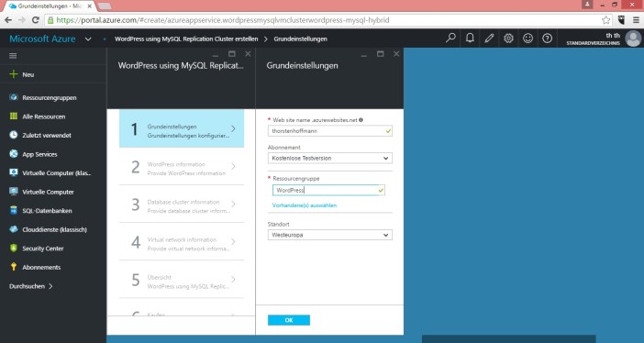The image size is (644, 343).
Task: Click the green plus Neu icon
Action: (14, 74)
